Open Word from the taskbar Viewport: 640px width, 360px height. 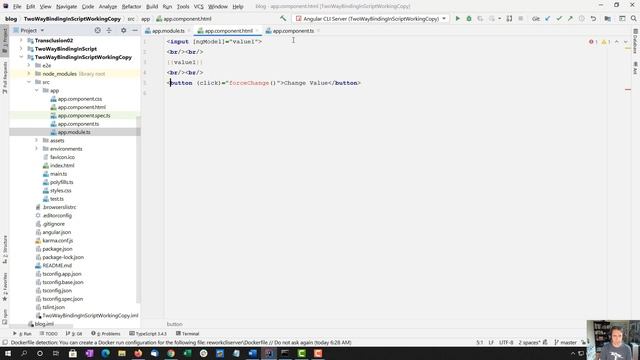click(x=253, y=353)
